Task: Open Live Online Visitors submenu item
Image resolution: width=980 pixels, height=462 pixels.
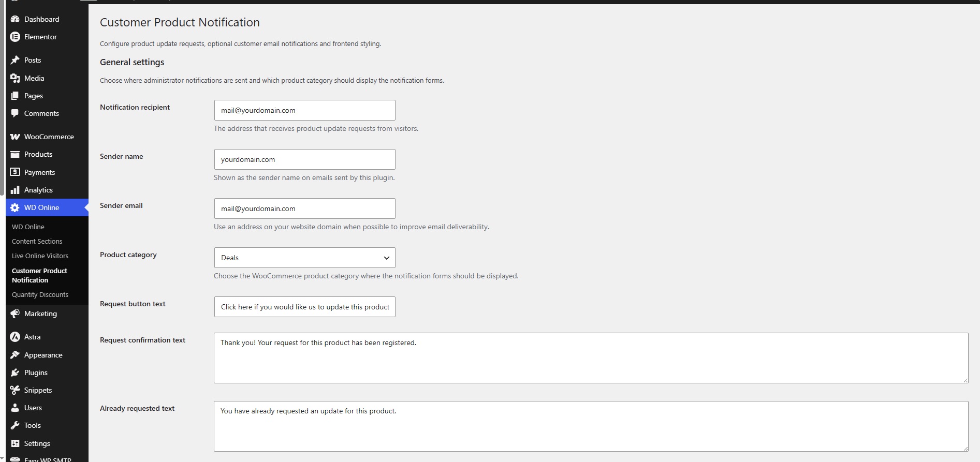Action: pos(40,256)
